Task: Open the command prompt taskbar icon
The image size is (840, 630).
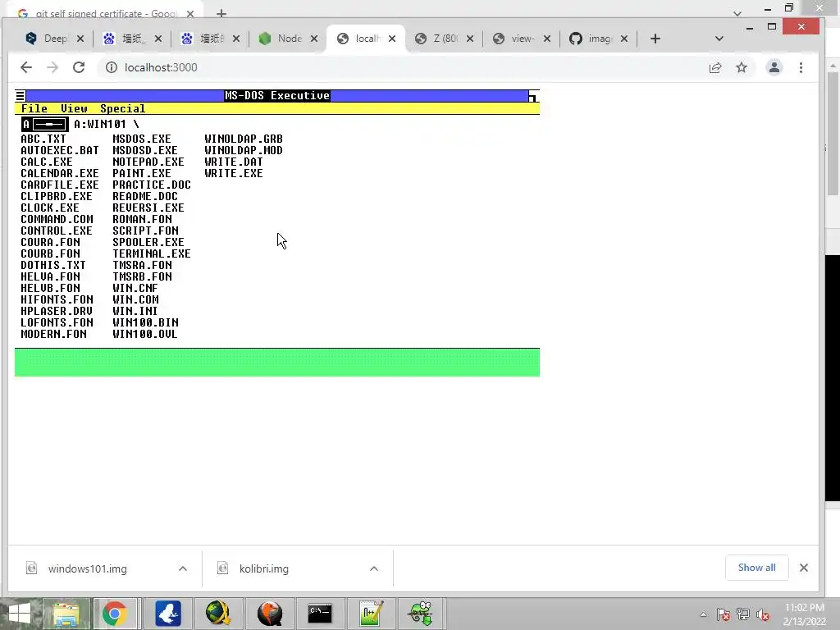Action: (320, 614)
